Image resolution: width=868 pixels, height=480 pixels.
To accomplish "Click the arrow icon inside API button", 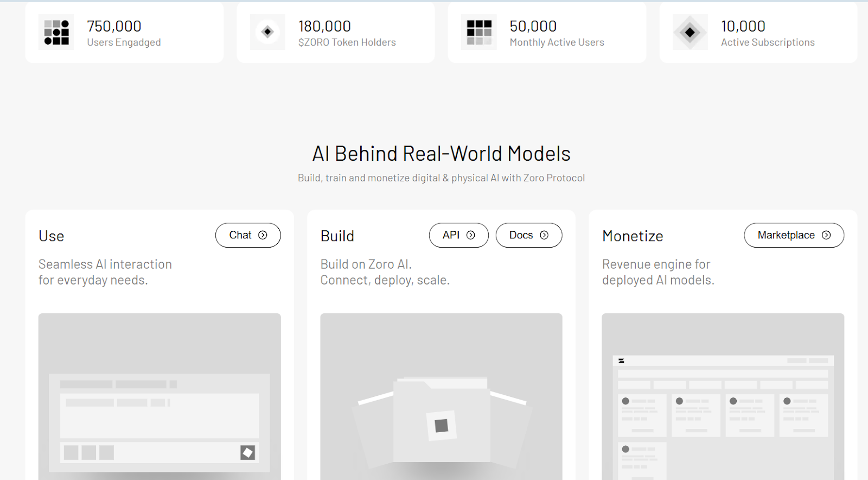I will point(471,235).
